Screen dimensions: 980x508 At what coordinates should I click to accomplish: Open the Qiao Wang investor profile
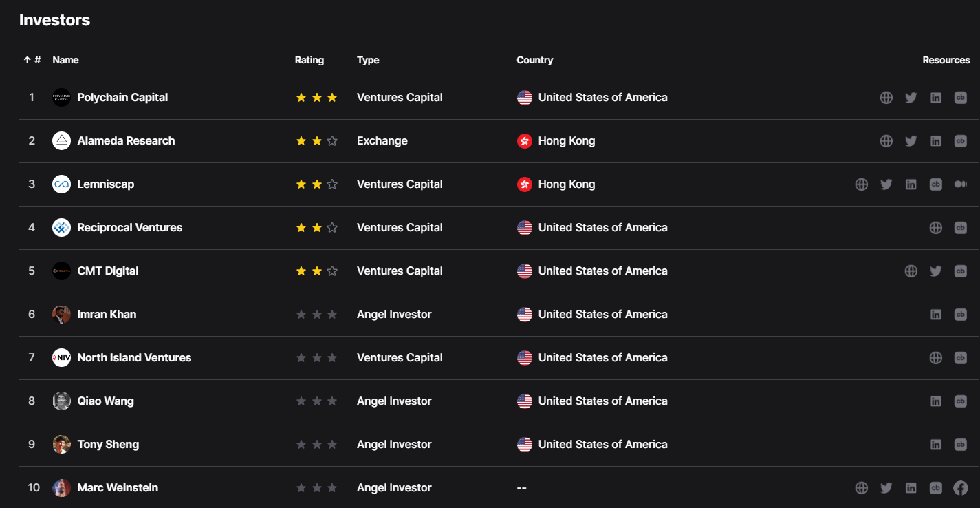[105, 401]
